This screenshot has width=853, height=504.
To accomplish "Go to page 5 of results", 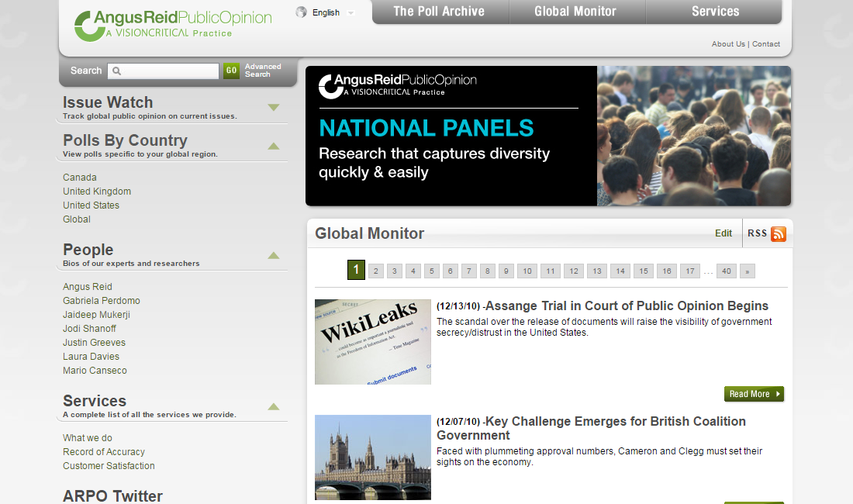I will coord(432,271).
